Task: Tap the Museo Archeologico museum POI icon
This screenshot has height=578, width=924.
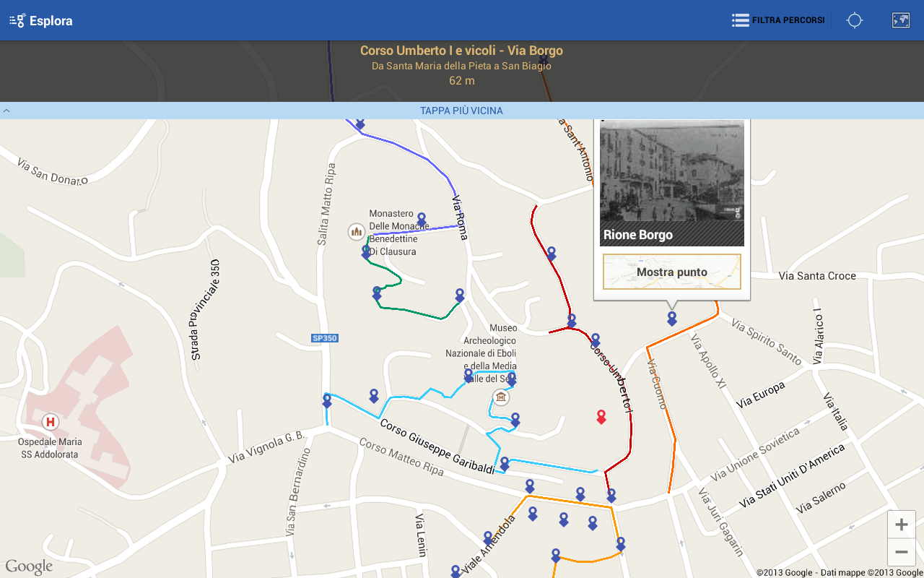Action: (x=501, y=397)
